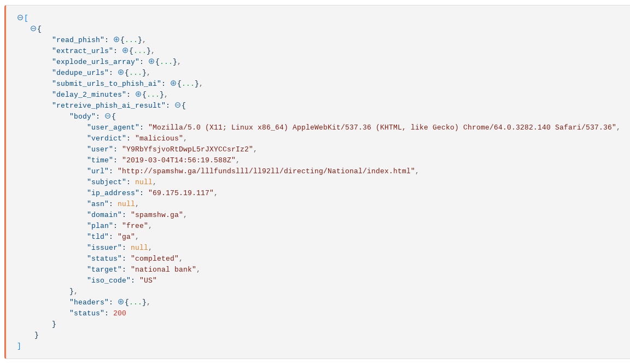Viewport: 630px width, 364px height.
Task: Click the spamshw.ga URL string value
Action: tap(266, 171)
